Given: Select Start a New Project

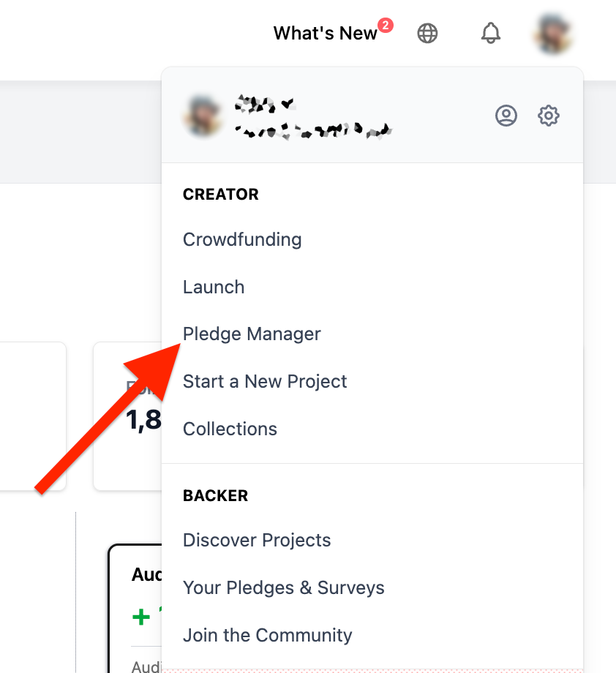Looking at the screenshot, I should [265, 381].
